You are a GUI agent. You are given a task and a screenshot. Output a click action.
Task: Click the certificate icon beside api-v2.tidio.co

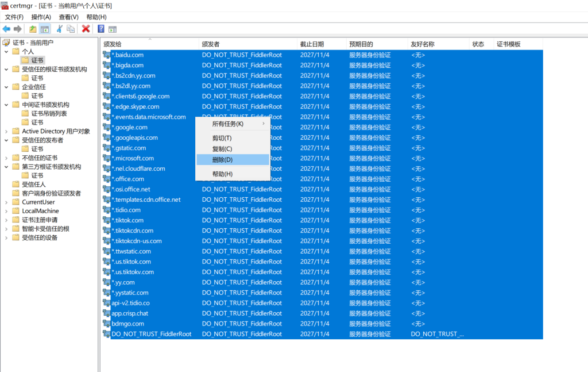click(107, 303)
